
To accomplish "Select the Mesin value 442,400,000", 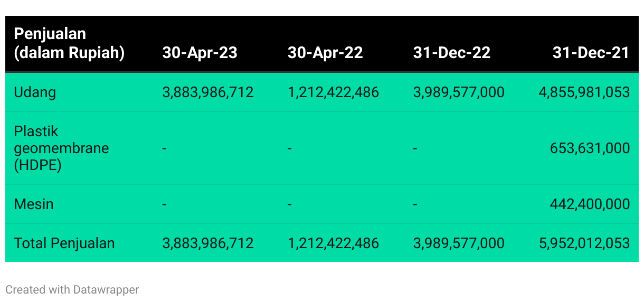I will click(590, 204).
